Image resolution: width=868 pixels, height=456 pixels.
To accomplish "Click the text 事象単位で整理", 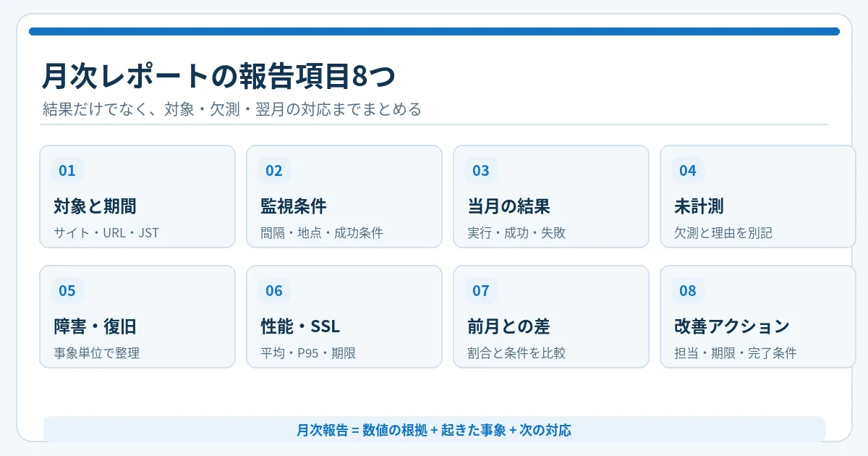I will coord(97,353).
